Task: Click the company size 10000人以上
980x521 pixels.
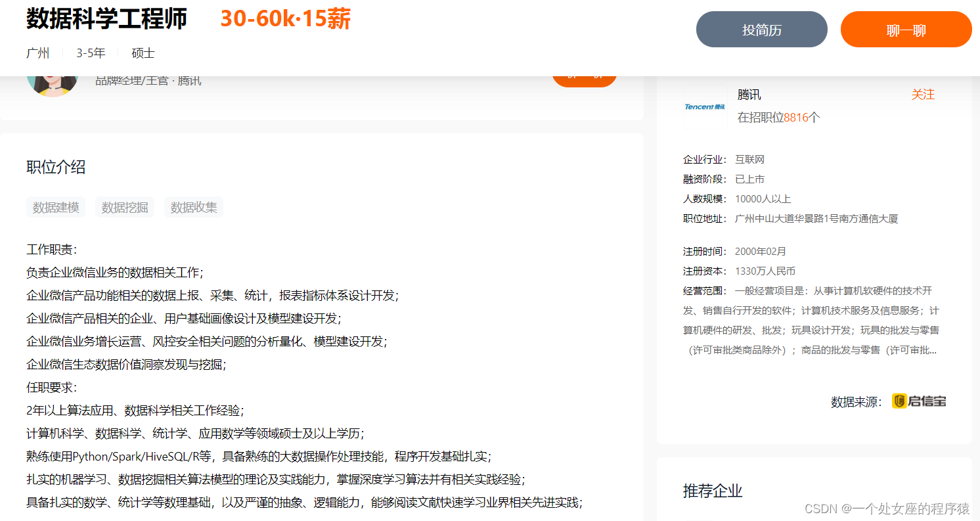Action: coord(763,199)
